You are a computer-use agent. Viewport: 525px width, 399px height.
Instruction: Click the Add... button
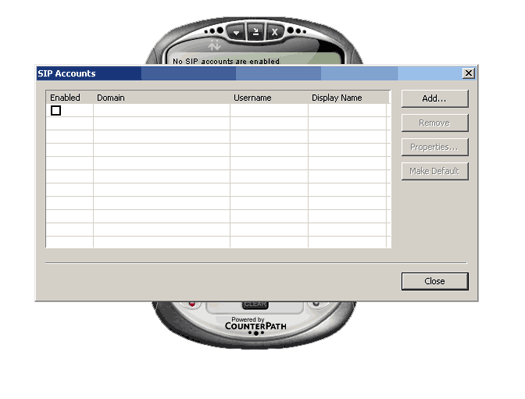pyautogui.click(x=435, y=99)
